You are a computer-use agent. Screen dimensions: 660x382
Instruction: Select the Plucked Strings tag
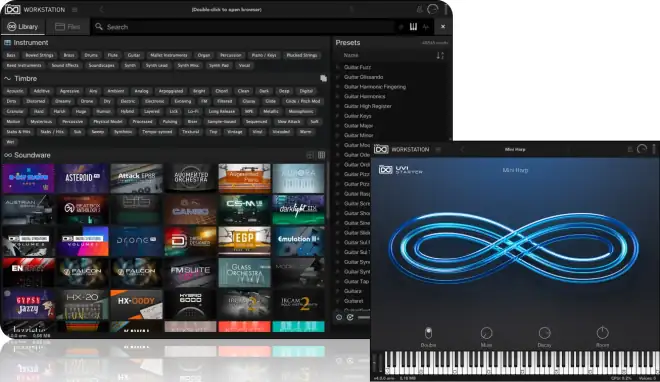click(x=302, y=55)
